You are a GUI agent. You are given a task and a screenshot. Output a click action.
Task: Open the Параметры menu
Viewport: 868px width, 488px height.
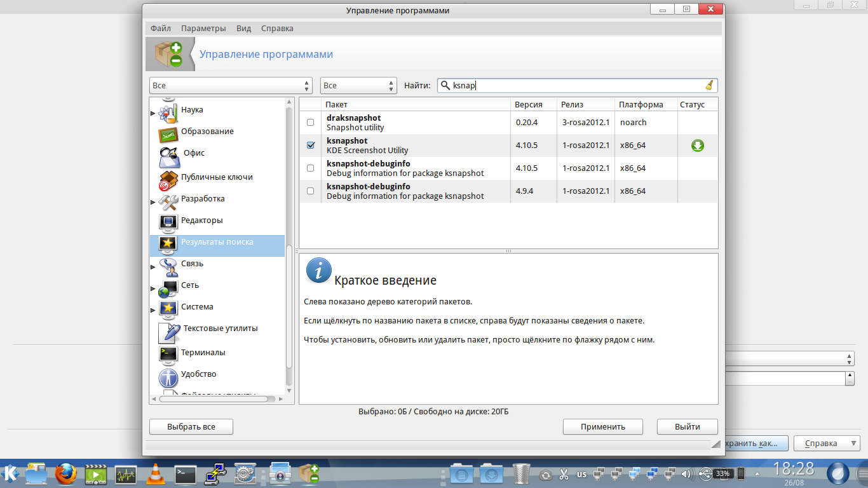(203, 29)
